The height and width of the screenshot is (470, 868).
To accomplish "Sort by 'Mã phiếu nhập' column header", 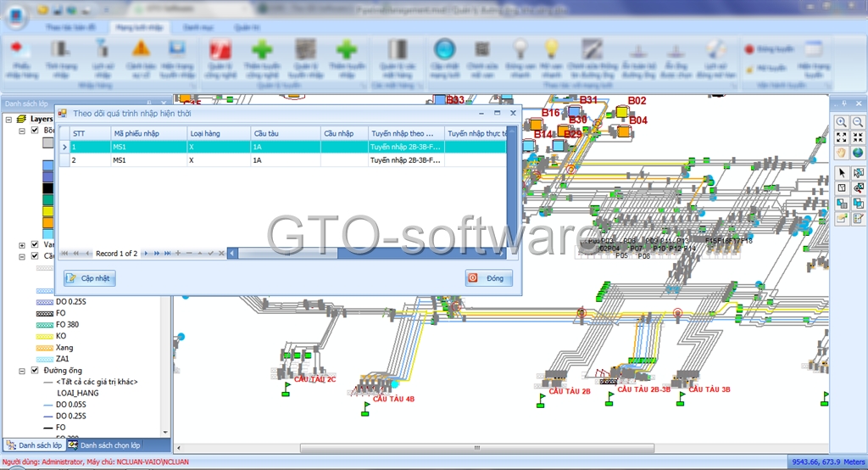I will (x=148, y=133).
